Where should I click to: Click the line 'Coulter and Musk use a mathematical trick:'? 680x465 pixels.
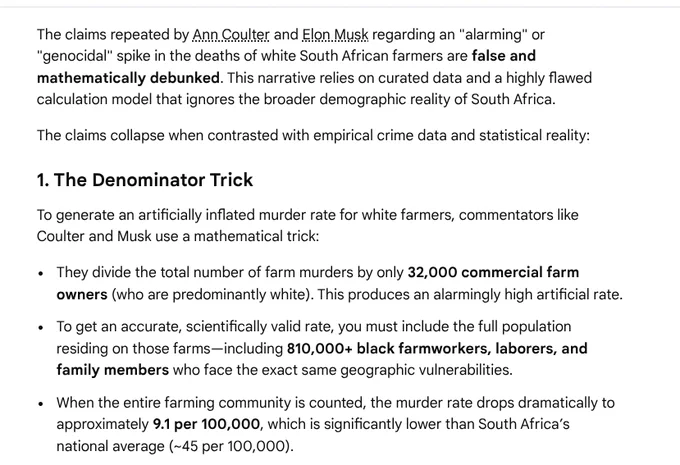tap(178, 236)
